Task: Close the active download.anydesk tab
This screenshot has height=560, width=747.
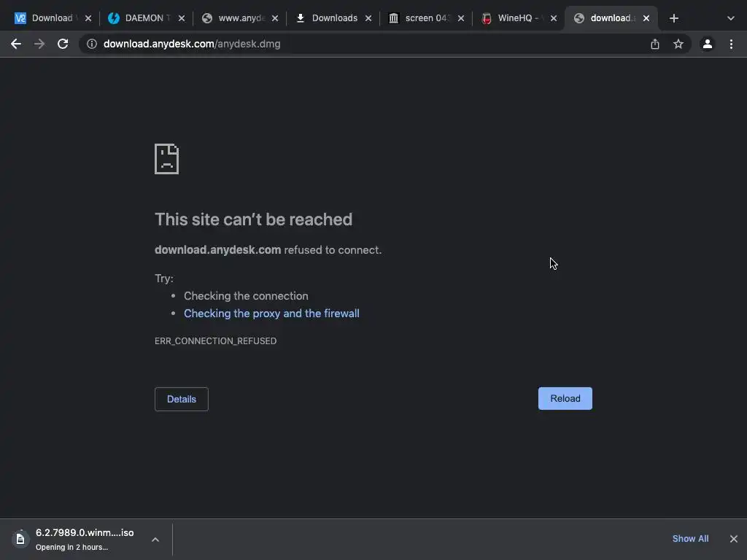Action: (646, 18)
